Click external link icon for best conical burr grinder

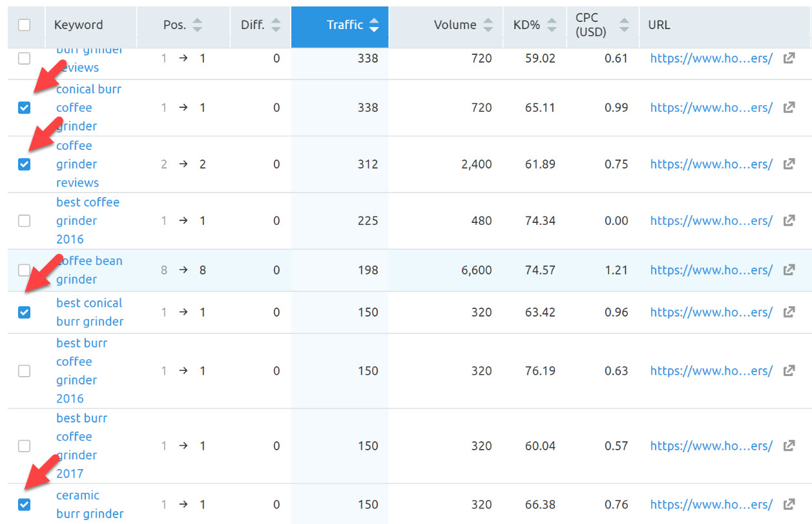click(x=789, y=312)
